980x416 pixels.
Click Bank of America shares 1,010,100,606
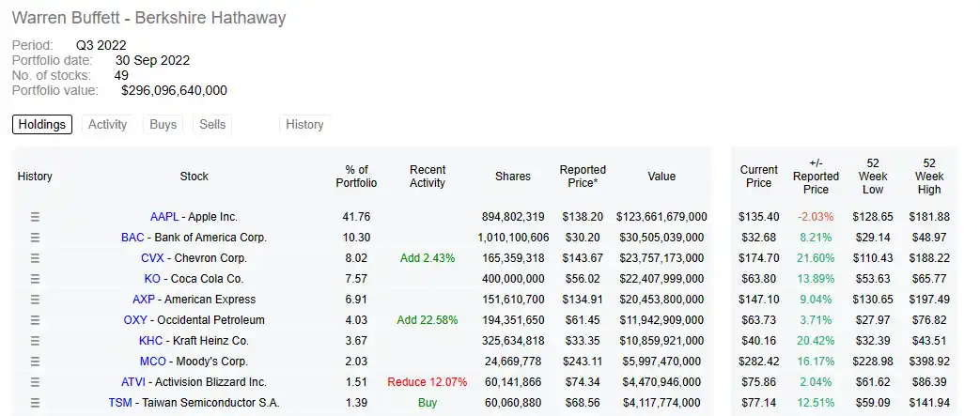click(x=513, y=238)
